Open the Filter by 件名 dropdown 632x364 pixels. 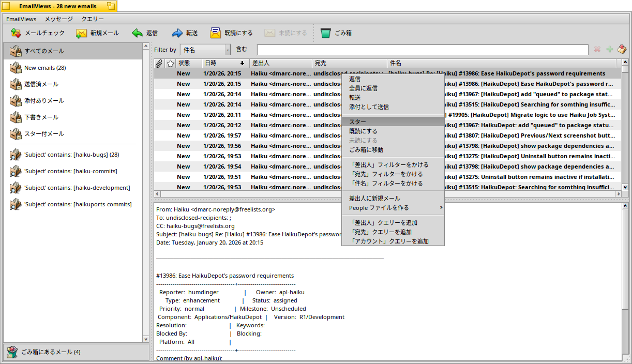(205, 50)
